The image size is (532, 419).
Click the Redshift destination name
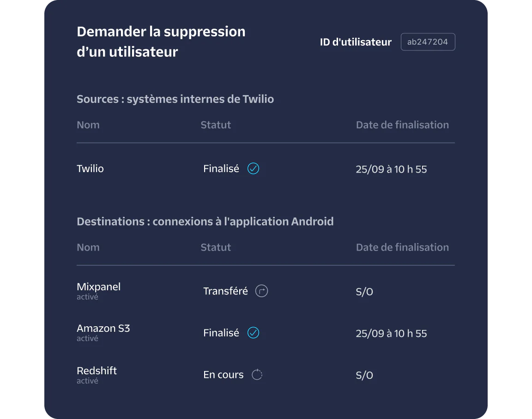[97, 371]
